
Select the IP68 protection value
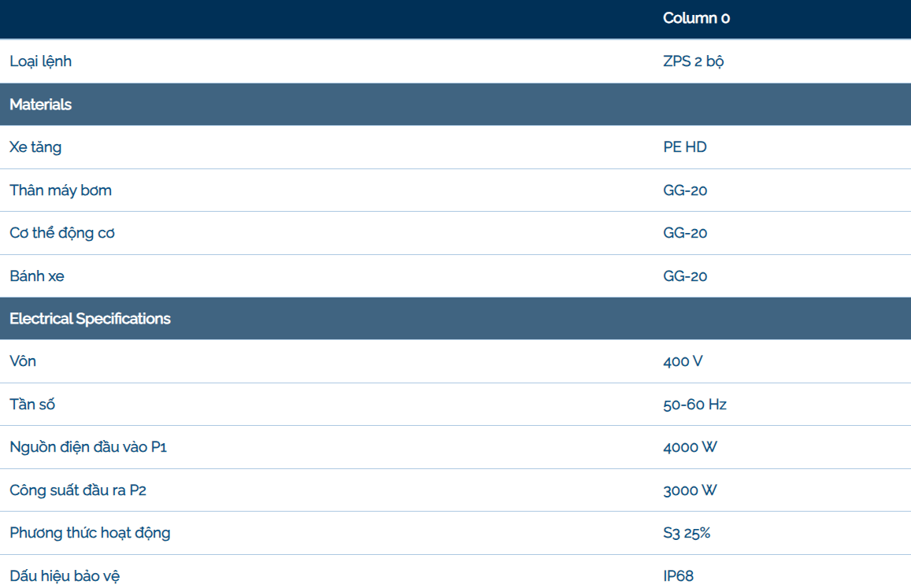678,576
